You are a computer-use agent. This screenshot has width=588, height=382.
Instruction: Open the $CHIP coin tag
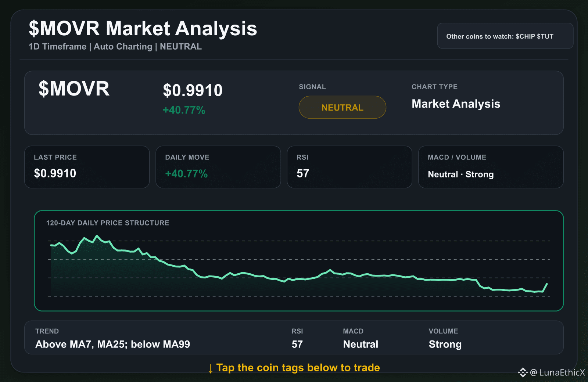coord(525,36)
